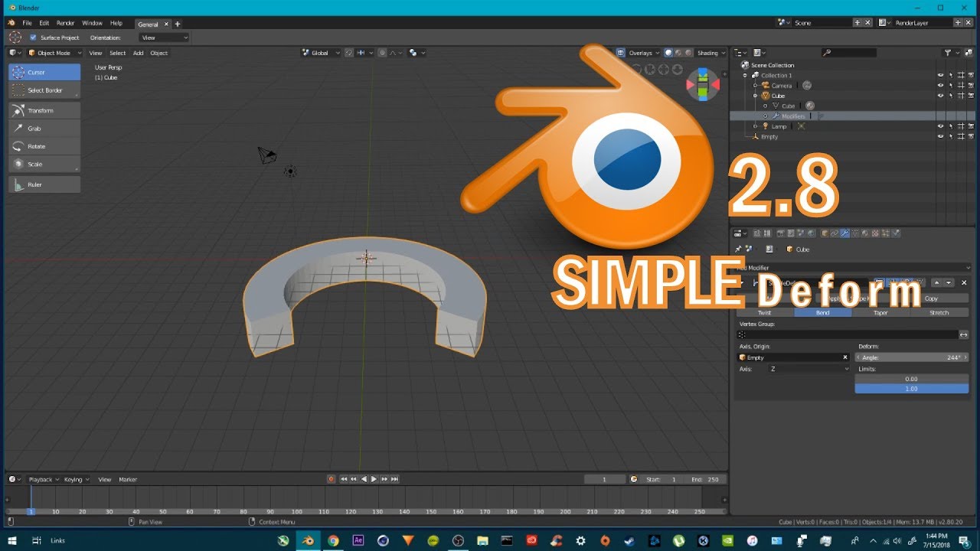The image size is (980, 551).
Task: Open the Global transform orientation dropdown
Action: tap(321, 53)
